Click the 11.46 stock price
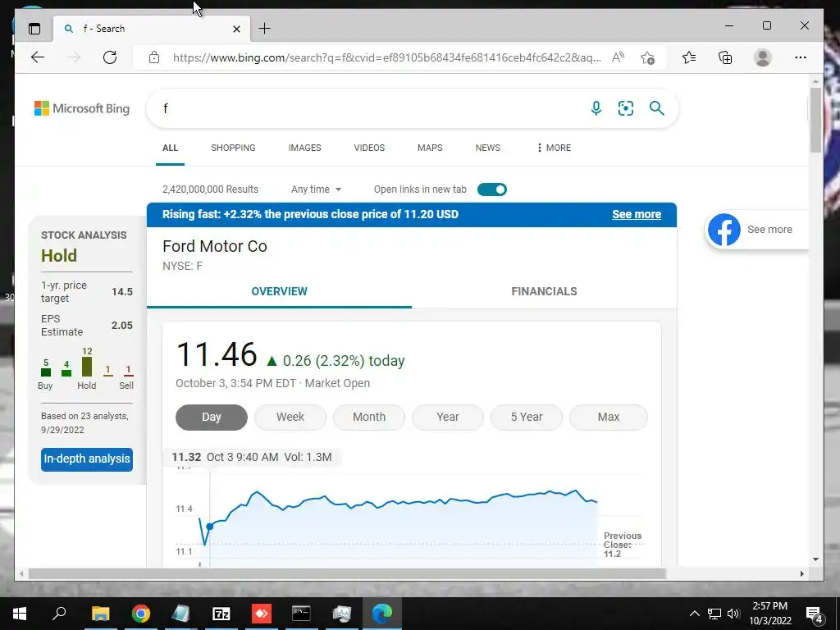840x630 pixels. [217, 354]
